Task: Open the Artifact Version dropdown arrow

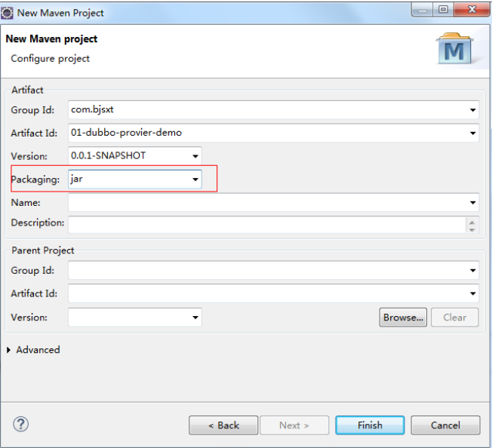Action: pyautogui.click(x=195, y=156)
